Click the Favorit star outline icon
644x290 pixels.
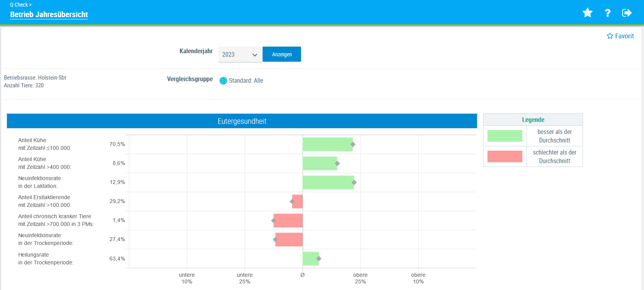pos(610,36)
